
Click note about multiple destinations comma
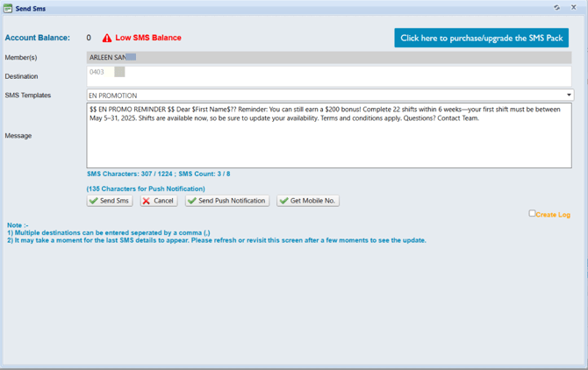[x=108, y=232]
